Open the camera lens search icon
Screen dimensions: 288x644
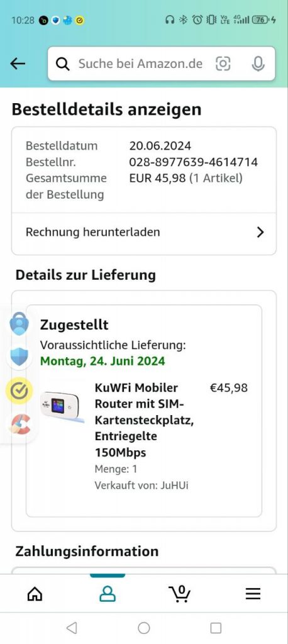223,64
